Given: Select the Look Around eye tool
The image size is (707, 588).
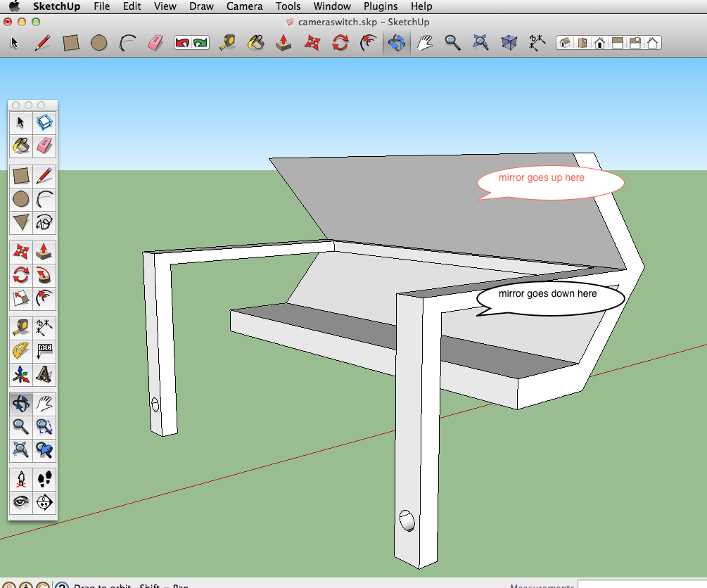Looking at the screenshot, I should [20, 503].
